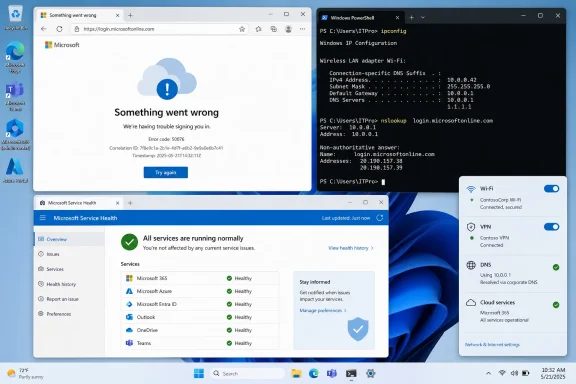Open browser extensions puzzle icon
The height and width of the screenshot is (384, 576).
pyautogui.click(x=259, y=29)
